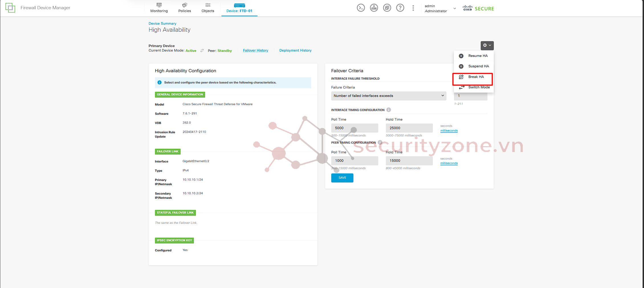Click the Firewall Device Manager logo
The width and height of the screenshot is (644, 288).
click(10, 8)
